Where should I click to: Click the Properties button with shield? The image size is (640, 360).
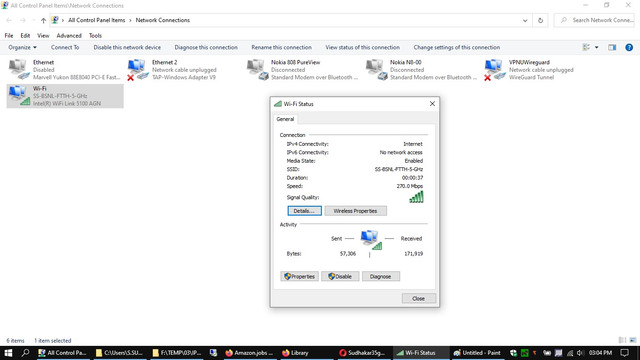[300, 276]
